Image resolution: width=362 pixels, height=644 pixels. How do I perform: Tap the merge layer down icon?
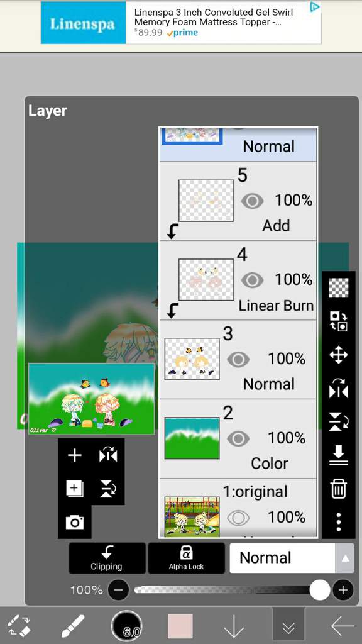click(338, 455)
